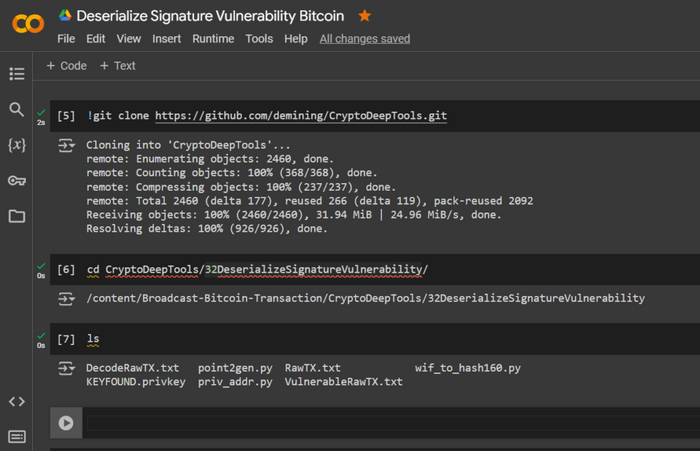Screen dimensions: 700x451
Task: Click the All changes saved link
Action: (365, 39)
